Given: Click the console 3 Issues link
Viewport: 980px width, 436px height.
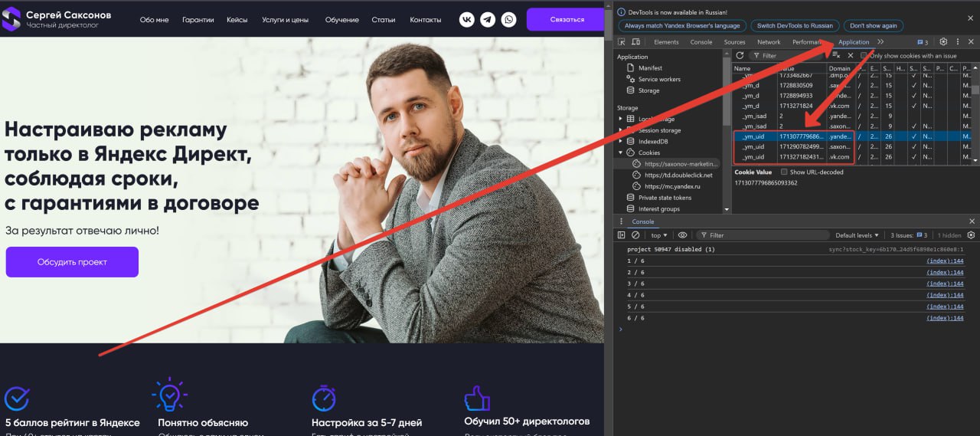Looking at the screenshot, I should [x=909, y=235].
